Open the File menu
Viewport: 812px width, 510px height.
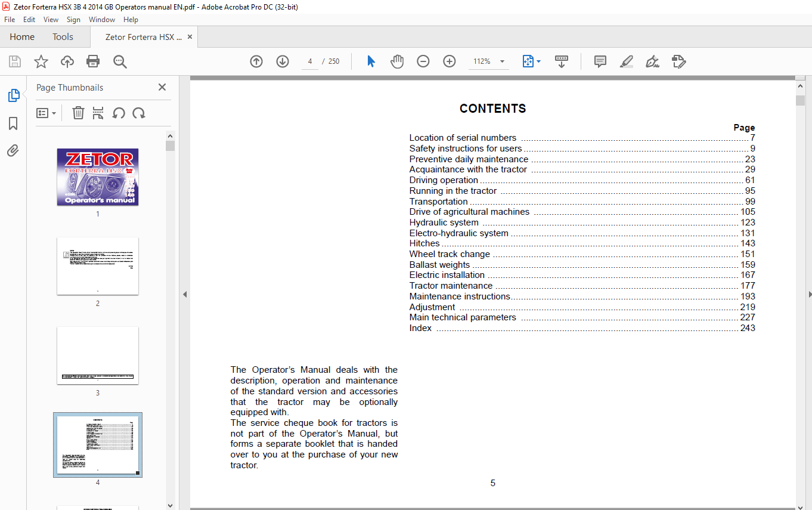click(10, 20)
